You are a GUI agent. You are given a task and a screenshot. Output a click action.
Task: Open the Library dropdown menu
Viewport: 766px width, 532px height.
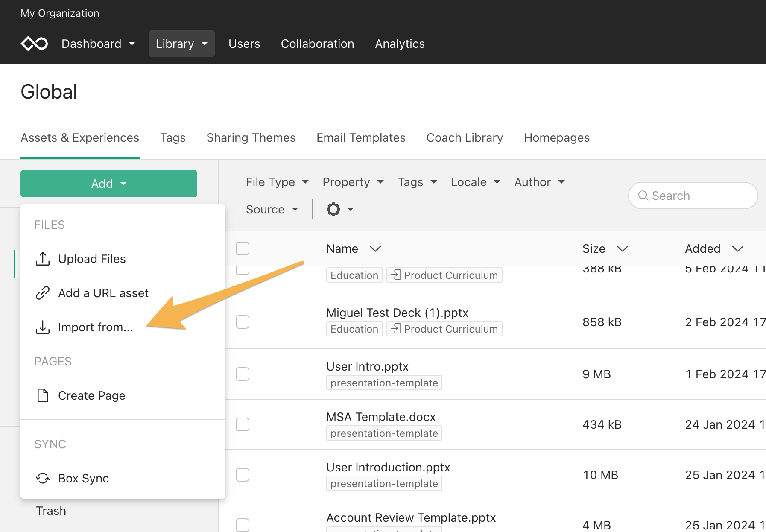point(182,44)
